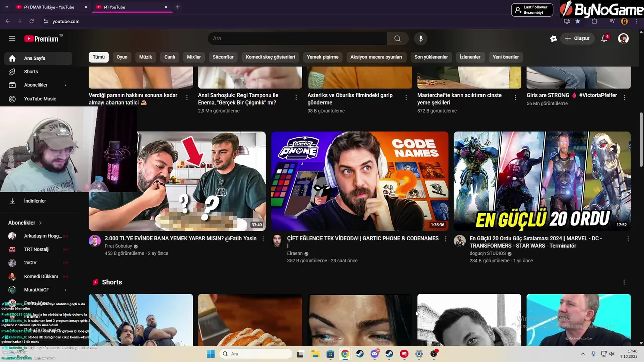
Task: Open Chrome extensions puzzle icon
Action: [x=595, y=21]
